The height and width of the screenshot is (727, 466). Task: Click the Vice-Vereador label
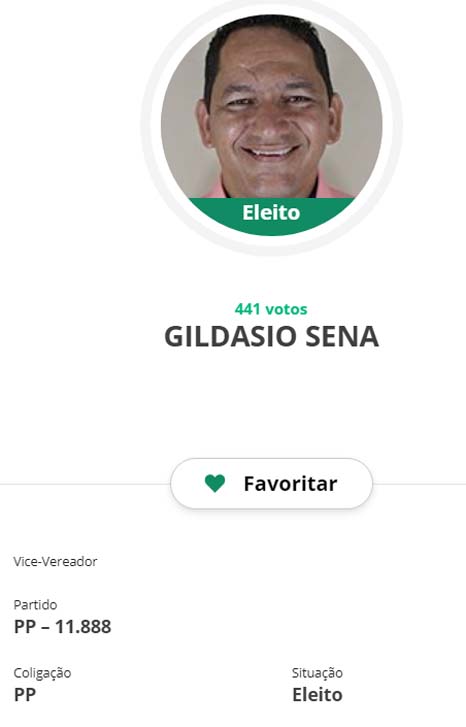coord(55,561)
